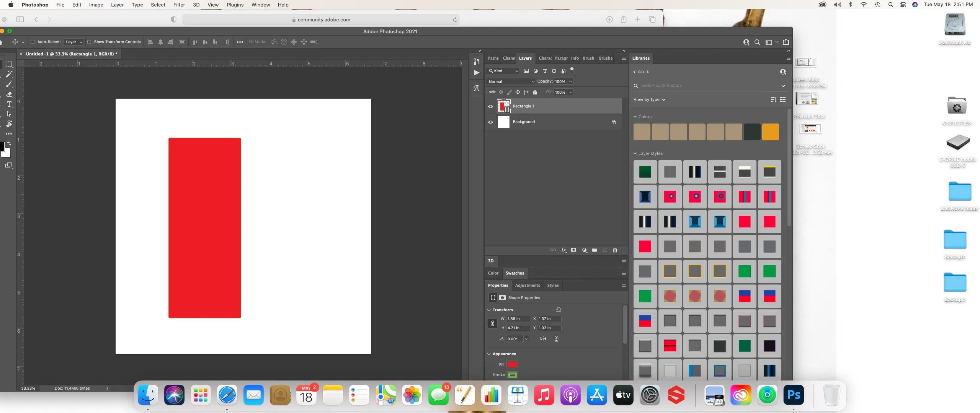Enable the Auto-Select checkbox
Screen dimensions: 980x413
click(x=33, y=42)
